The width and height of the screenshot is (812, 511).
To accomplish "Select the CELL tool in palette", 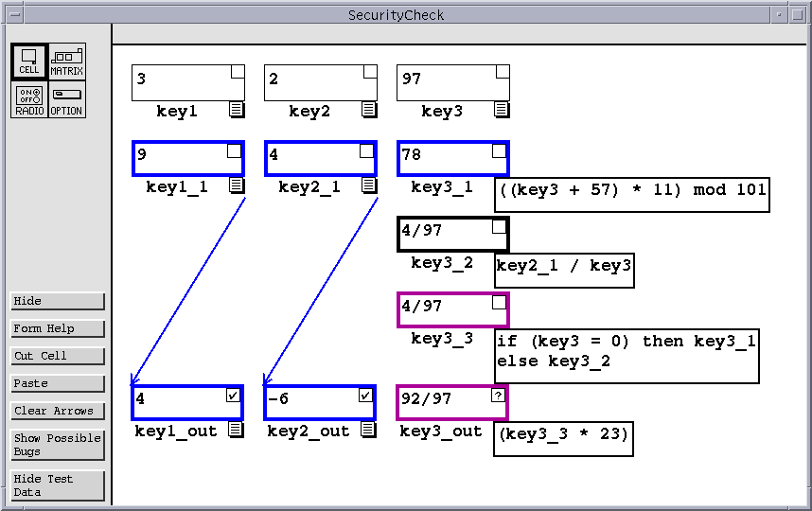I will (x=29, y=62).
